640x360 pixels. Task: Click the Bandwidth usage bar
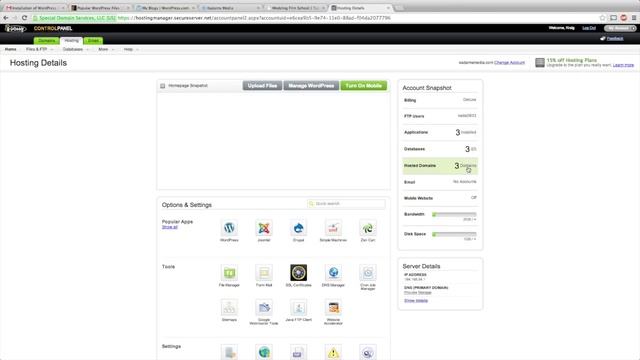click(x=454, y=214)
